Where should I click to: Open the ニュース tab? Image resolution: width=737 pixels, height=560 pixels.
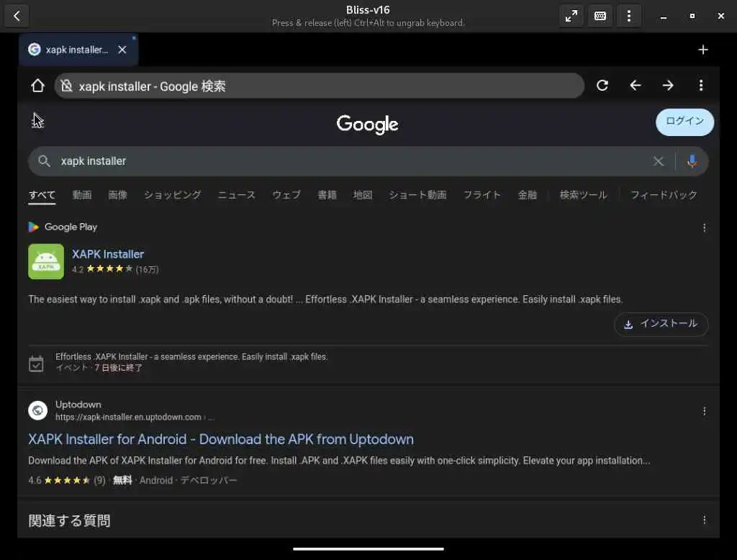click(236, 195)
